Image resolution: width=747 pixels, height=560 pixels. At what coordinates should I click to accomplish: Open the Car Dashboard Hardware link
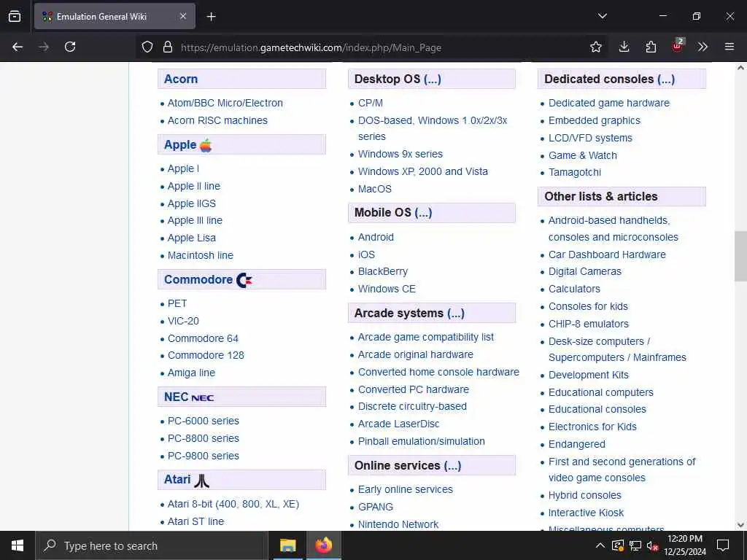coord(607,254)
